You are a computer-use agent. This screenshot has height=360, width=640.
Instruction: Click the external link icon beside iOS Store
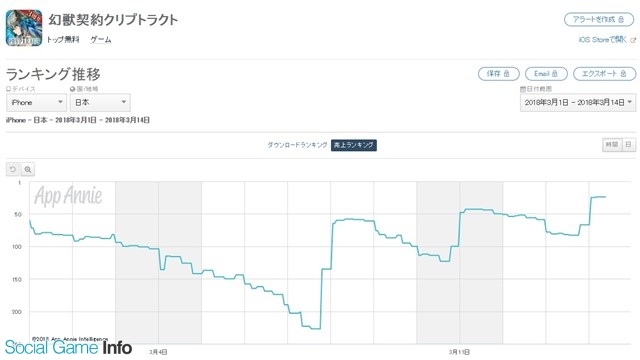point(633,40)
